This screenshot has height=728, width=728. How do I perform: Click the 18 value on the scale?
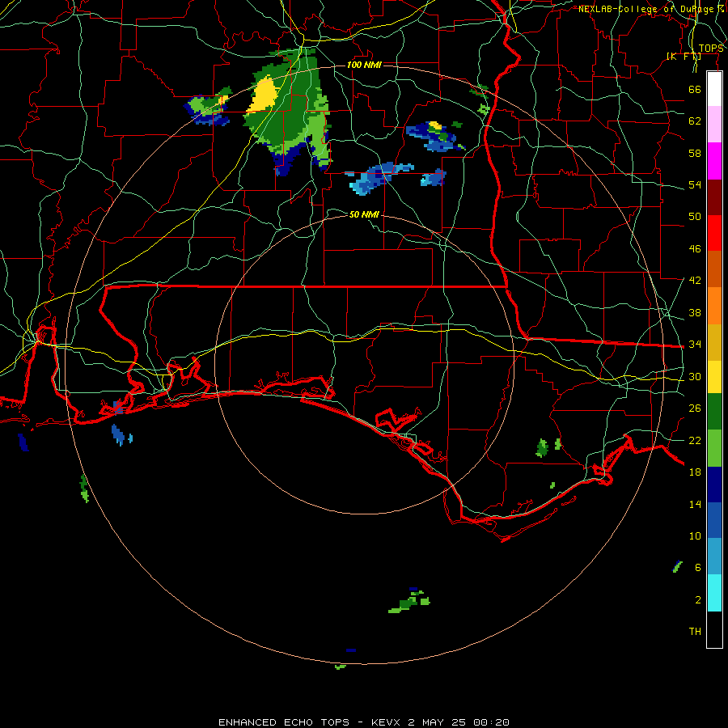point(695,472)
